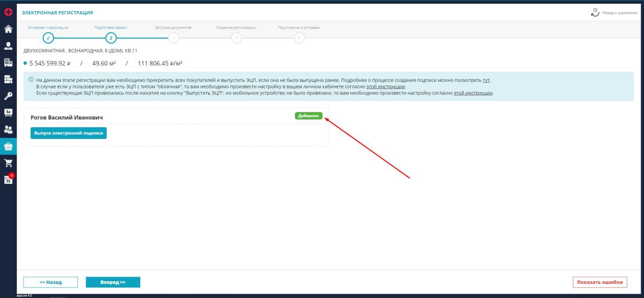This screenshot has height=298, width=644.
Task: Open the home icon in sidebar
Action: point(8,29)
